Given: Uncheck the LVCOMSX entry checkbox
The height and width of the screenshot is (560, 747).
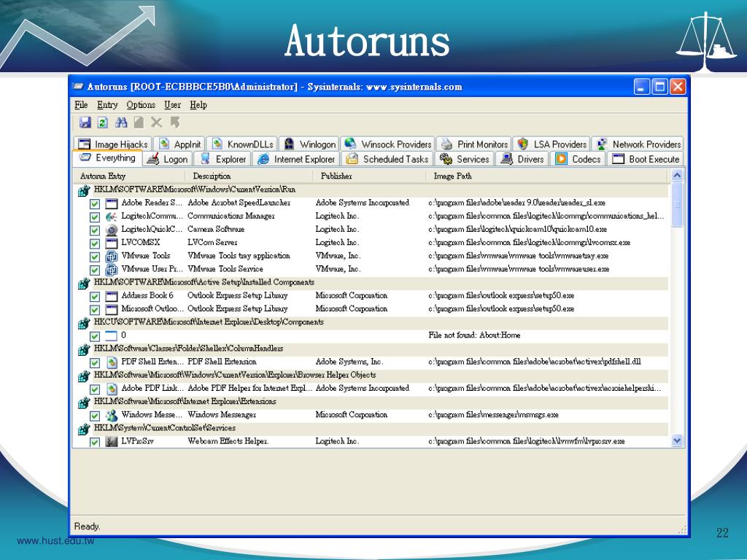Looking at the screenshot, I should pos(95,244).
